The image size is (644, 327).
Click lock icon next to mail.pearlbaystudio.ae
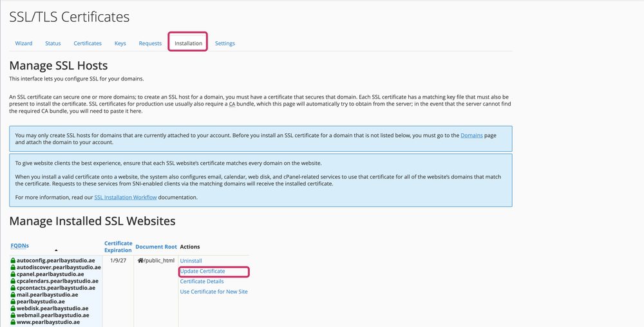point(13,295)
